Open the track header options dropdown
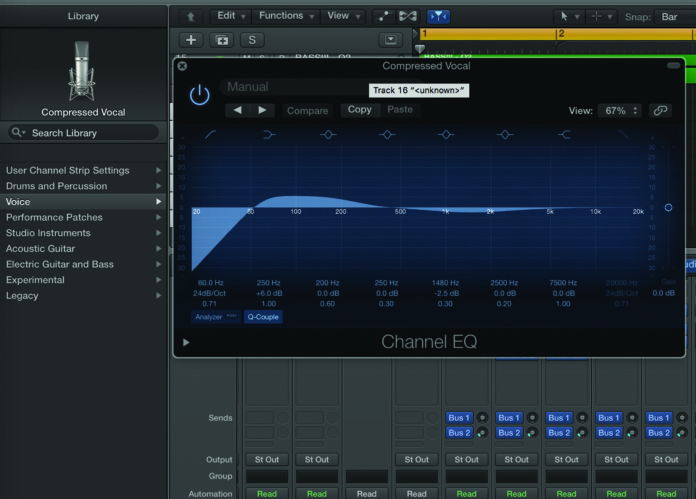 (x=391, y=40)
